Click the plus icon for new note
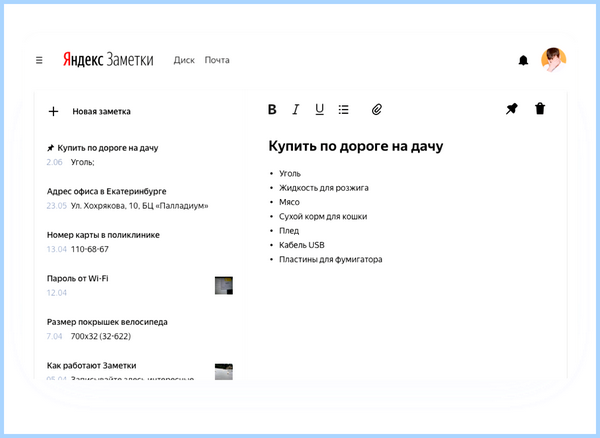 54,111
